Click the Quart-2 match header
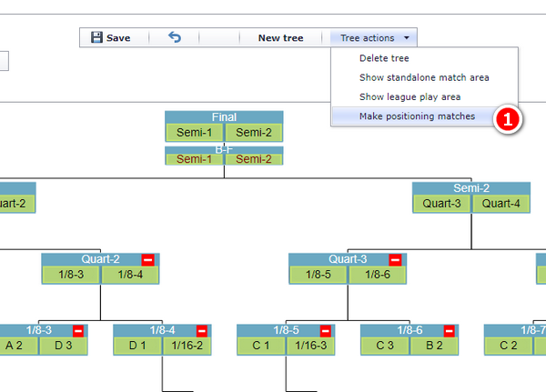Viewport: 546px width, 392px height. click(100, 259)
